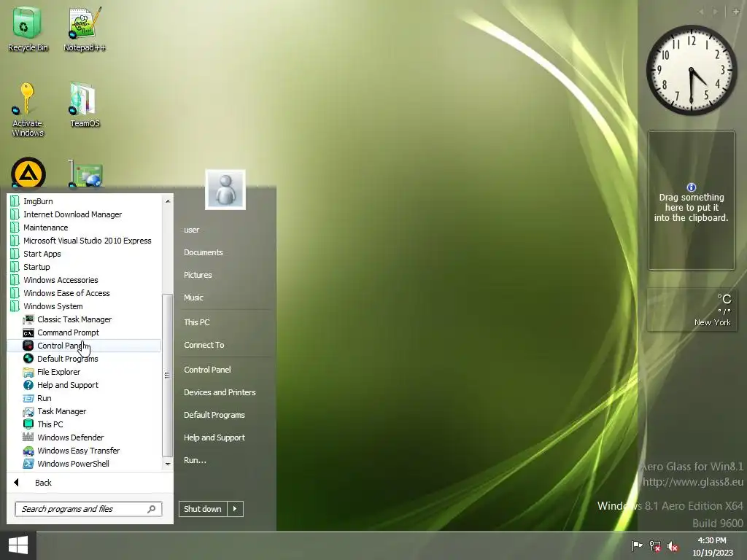This screenshot has width=747, height=560.
Task: Open Help and Support in right pane
Action: click(214, 437)
